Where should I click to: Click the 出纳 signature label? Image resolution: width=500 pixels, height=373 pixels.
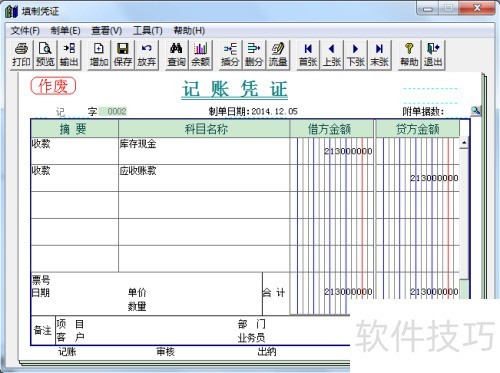tap(267, 352)
